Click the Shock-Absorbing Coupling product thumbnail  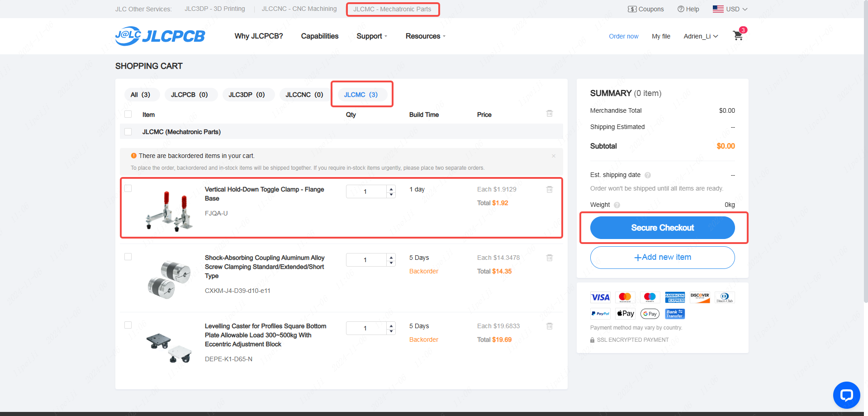(x=169, y=279)
